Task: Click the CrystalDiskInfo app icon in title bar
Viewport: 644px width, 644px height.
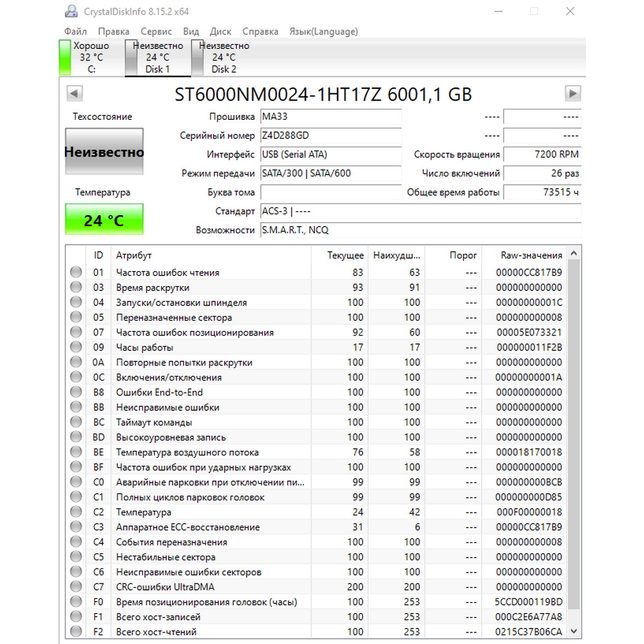Action: [71, 12]
